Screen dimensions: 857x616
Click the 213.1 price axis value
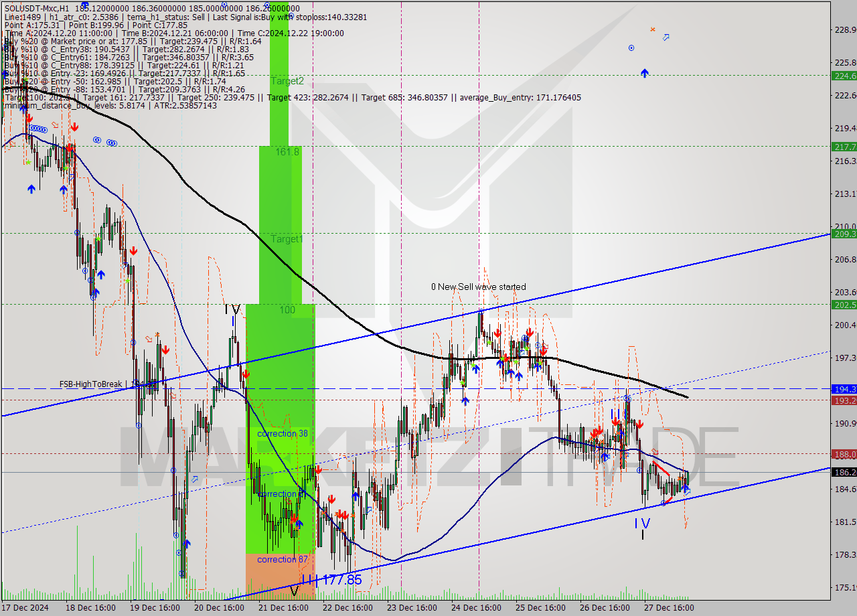click(845, 194)
